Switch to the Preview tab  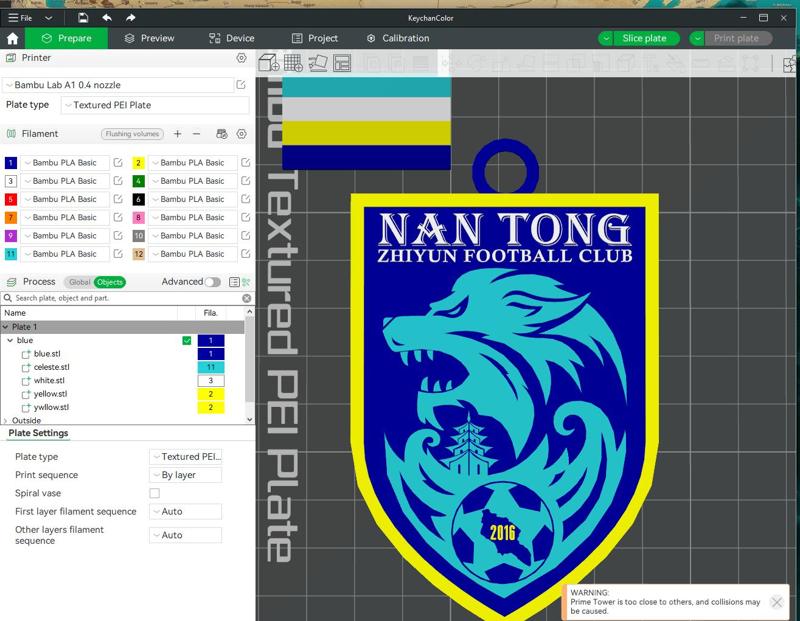(x=149, y=38)
